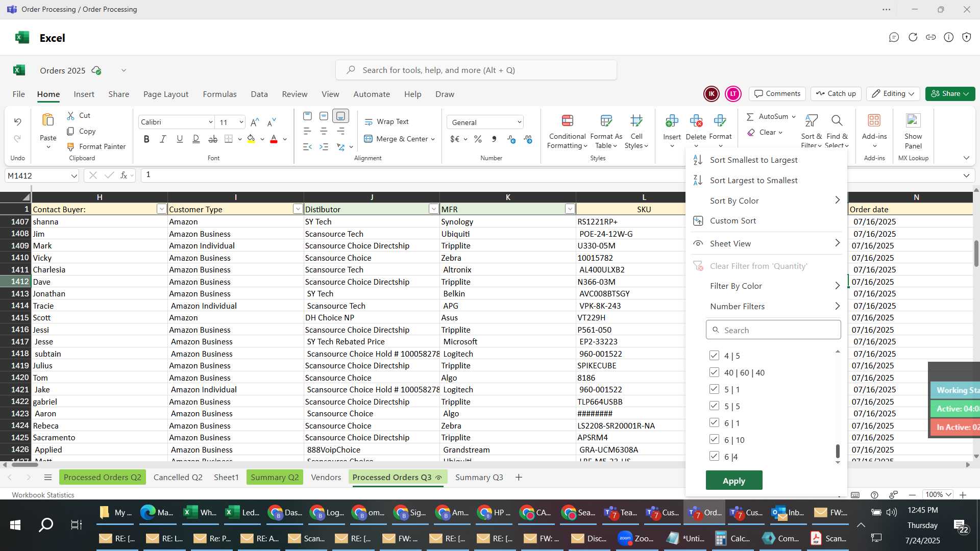Click zoom in plus on zoom slider
This screenshot has height=551, width=980.
[x=963, y=495]
